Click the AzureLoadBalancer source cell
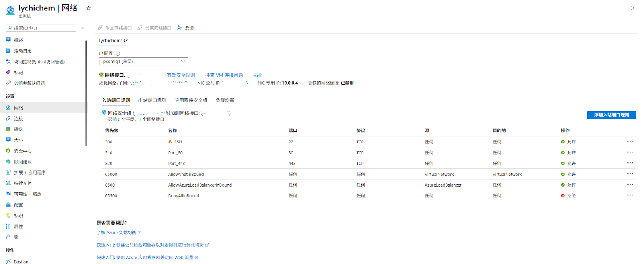Screen dimensions: 644x264 tap(443, 185)
